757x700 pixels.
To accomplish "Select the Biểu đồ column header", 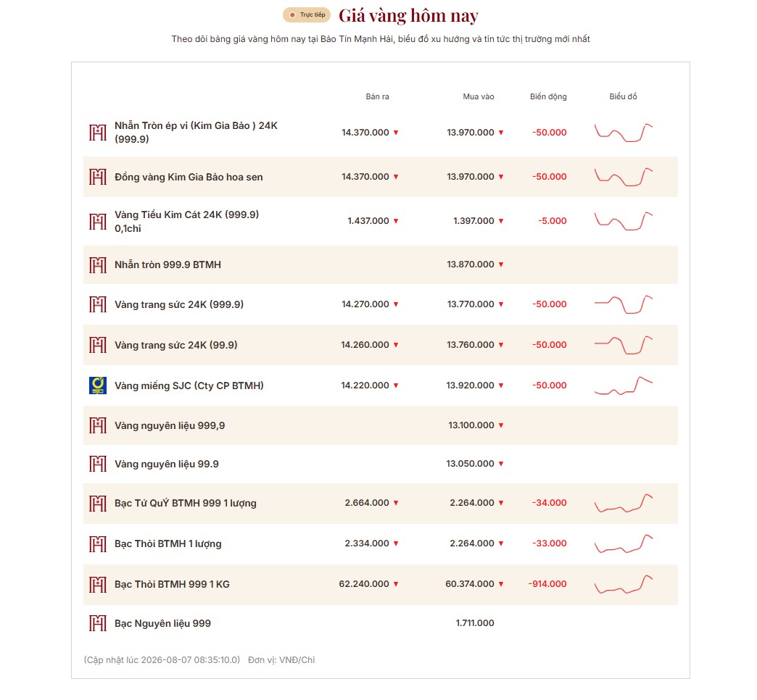I will pos(624,96).
